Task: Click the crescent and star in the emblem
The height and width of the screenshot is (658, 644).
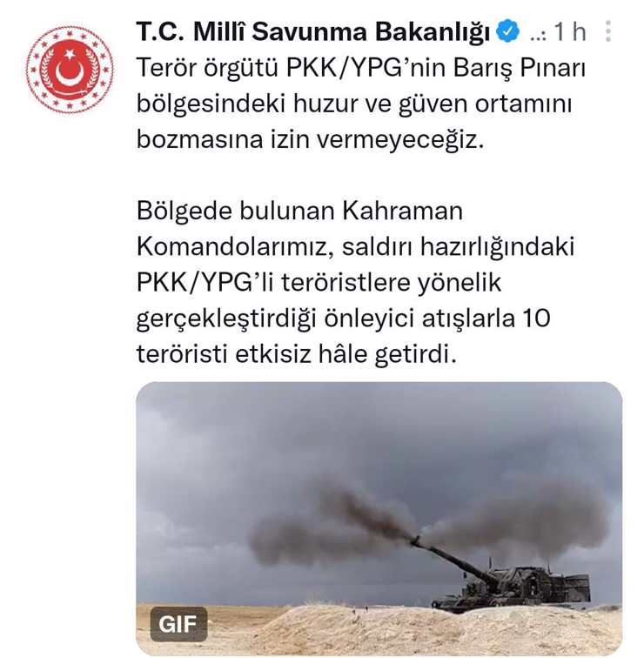Action: pos(70,70)
